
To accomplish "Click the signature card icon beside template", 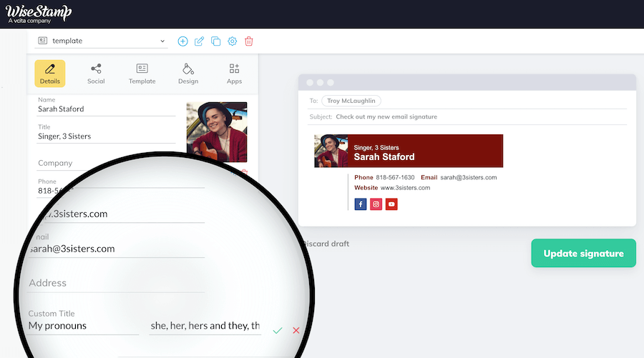I will (x=43, y=41).
